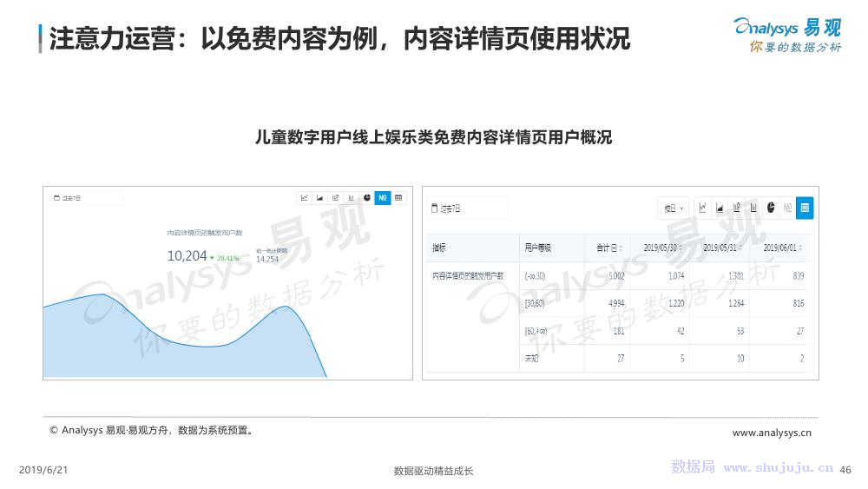This screenshot has height=489, width=868.
Task: Open the www.shujuju.cn link
Action: pyautogui.click(x=779, y=468)
